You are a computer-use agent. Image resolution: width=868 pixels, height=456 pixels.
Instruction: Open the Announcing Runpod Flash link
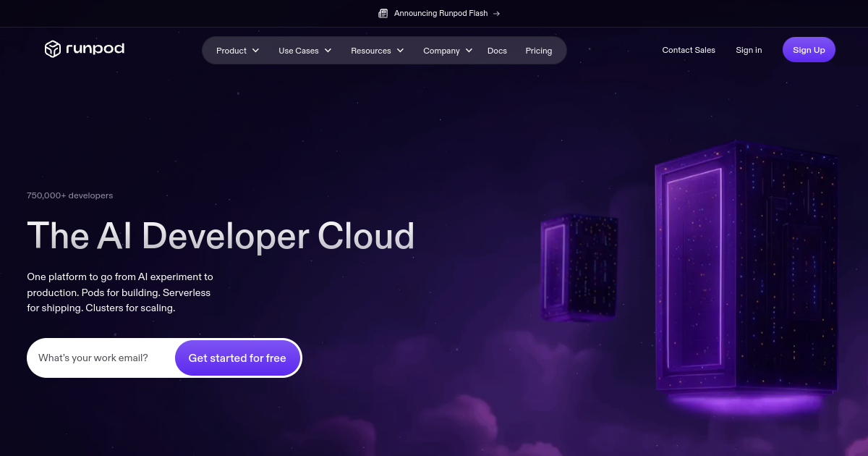click(439, 13)
